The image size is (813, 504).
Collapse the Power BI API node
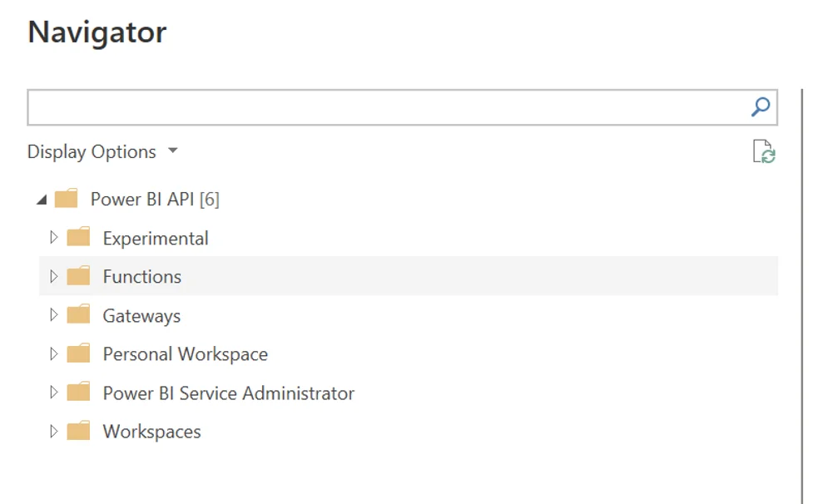[42, 200]
